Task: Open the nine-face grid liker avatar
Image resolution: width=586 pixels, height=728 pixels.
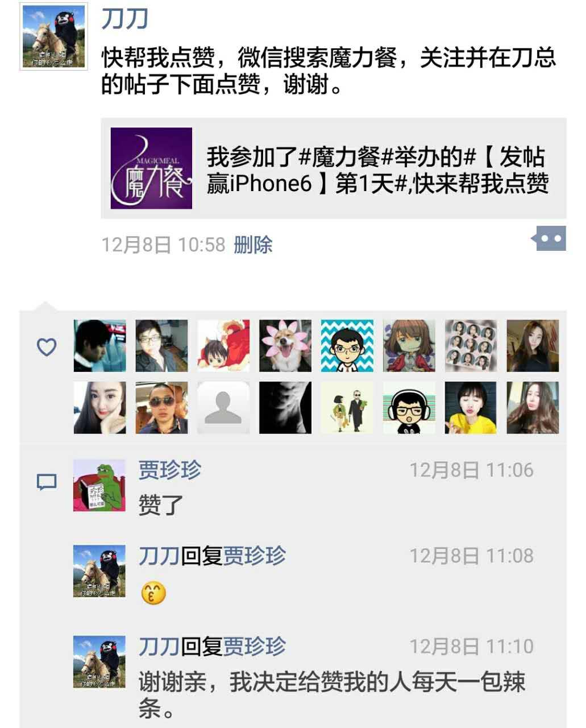Action: pos(471,346)
